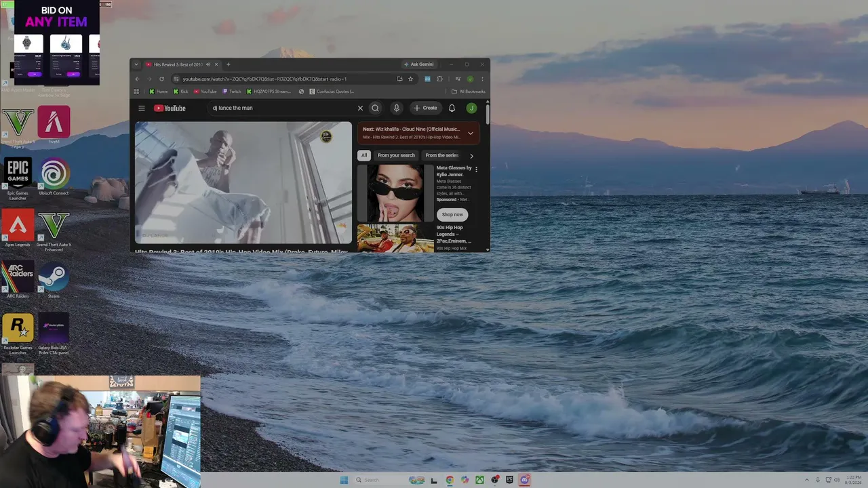Open YouTube hamburger guide menu

[x=142, y=108]
